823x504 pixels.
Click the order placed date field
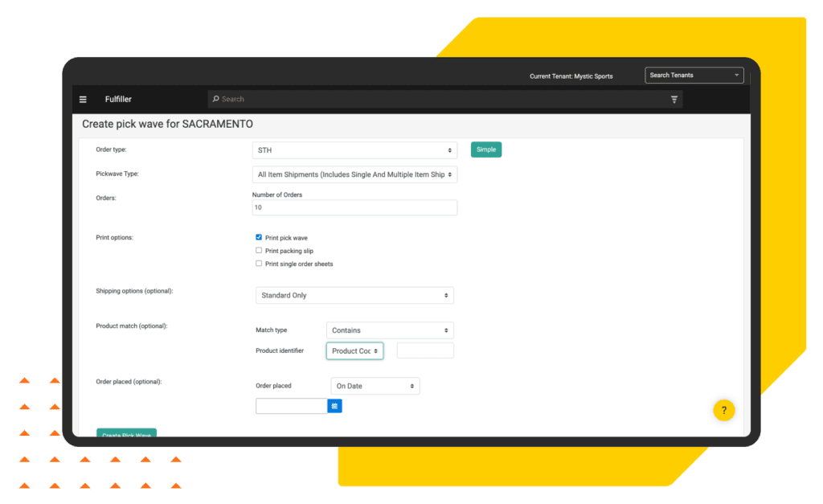(x=291, y=406)
